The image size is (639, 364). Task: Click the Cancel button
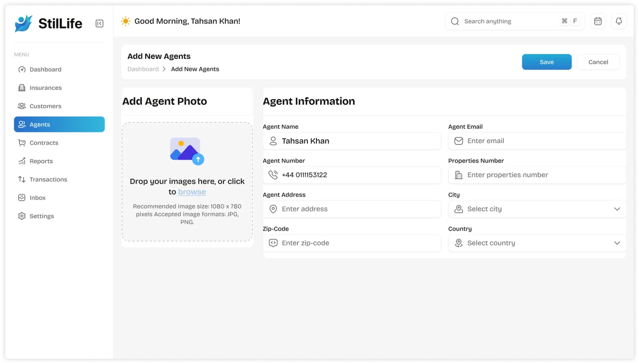(598, 62)
